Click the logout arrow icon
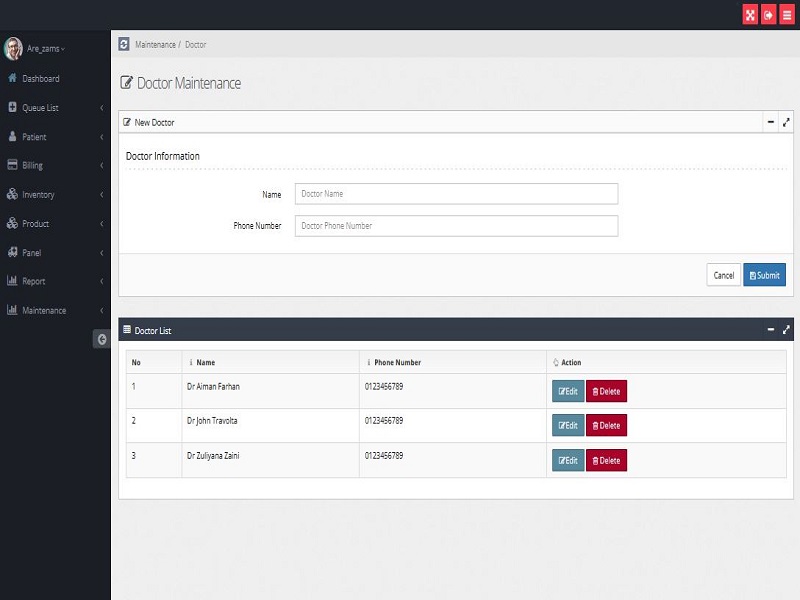 coord(768,15)
